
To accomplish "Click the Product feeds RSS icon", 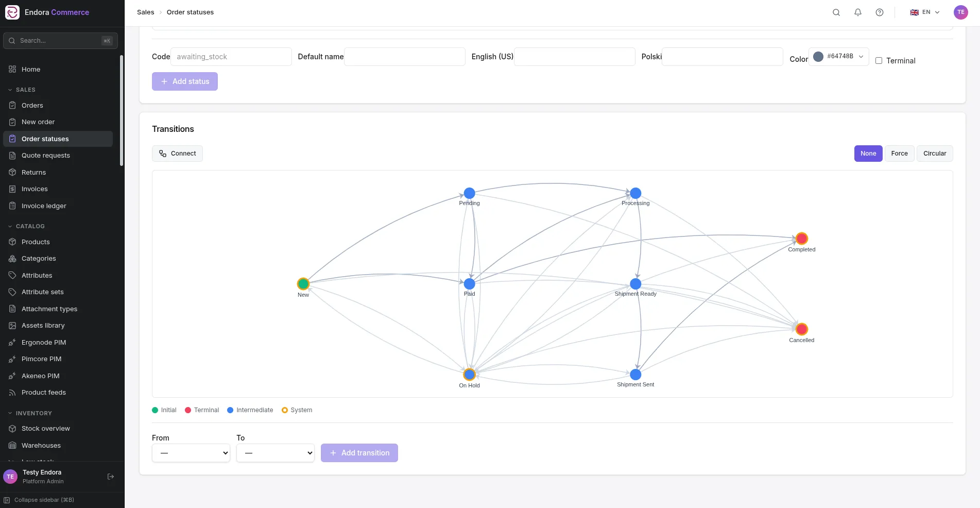I will tap(12, 393).
